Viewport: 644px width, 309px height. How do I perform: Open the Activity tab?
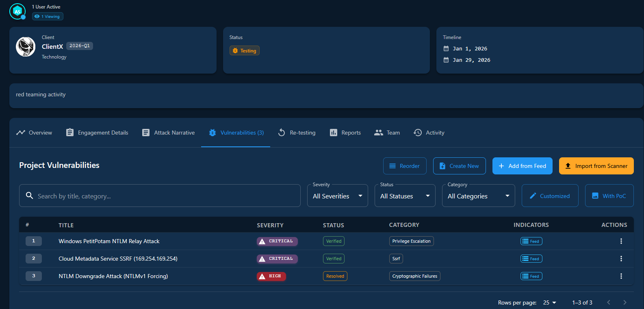(429, 133)
